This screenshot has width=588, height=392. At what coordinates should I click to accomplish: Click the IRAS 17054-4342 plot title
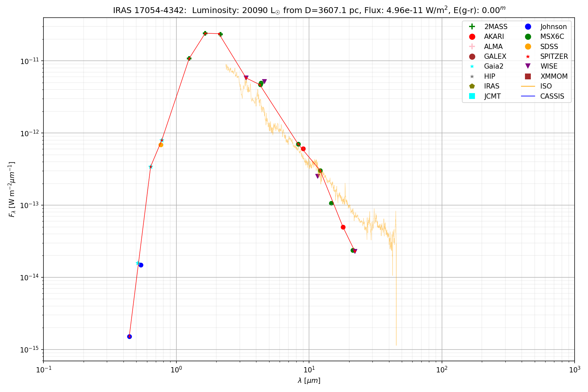pyautogui.click(x=309, y=10)
